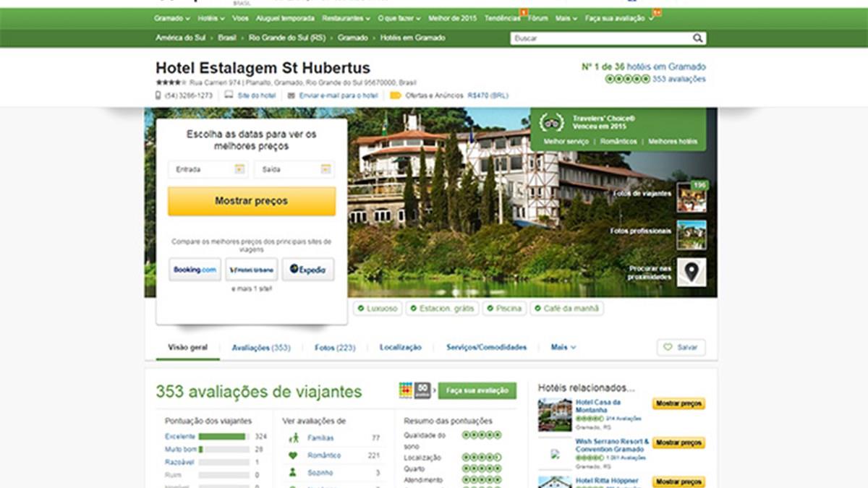Click the Famílias review filter icon
Viewport: 868px width, 488px height.
pos(293,438)
